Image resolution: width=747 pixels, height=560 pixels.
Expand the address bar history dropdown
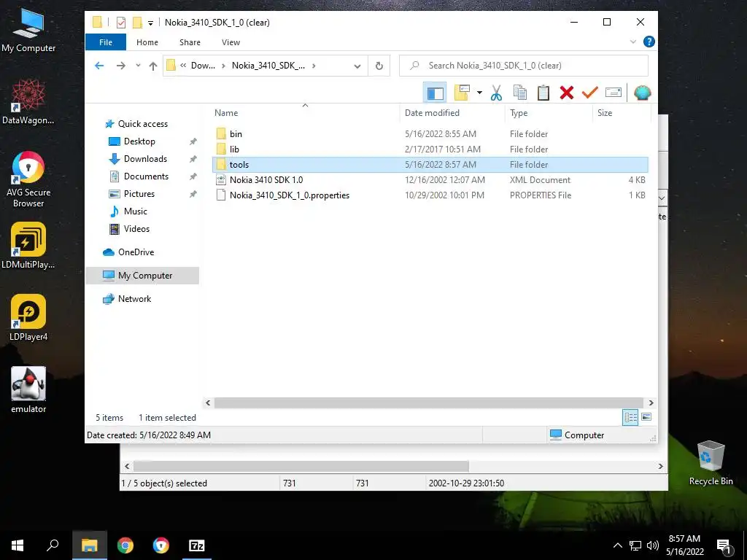(357, 66)
